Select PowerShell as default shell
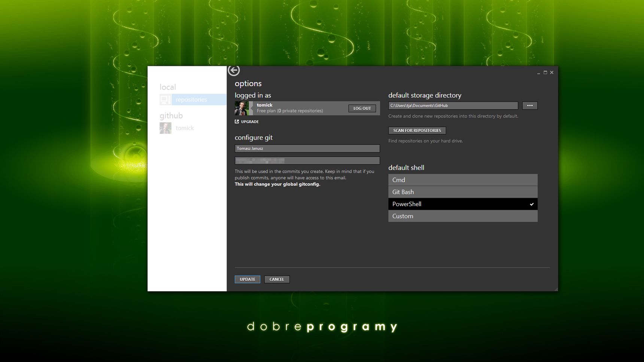644x362 pixels. point(463,204)
